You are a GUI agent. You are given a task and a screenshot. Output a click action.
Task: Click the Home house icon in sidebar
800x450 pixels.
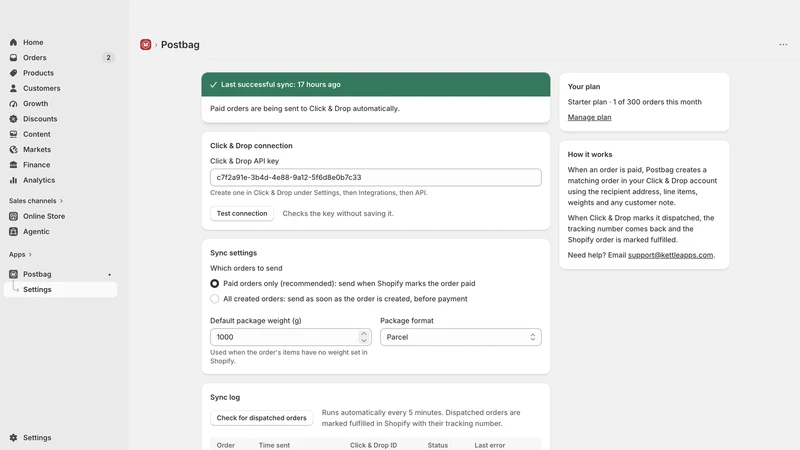13,42
